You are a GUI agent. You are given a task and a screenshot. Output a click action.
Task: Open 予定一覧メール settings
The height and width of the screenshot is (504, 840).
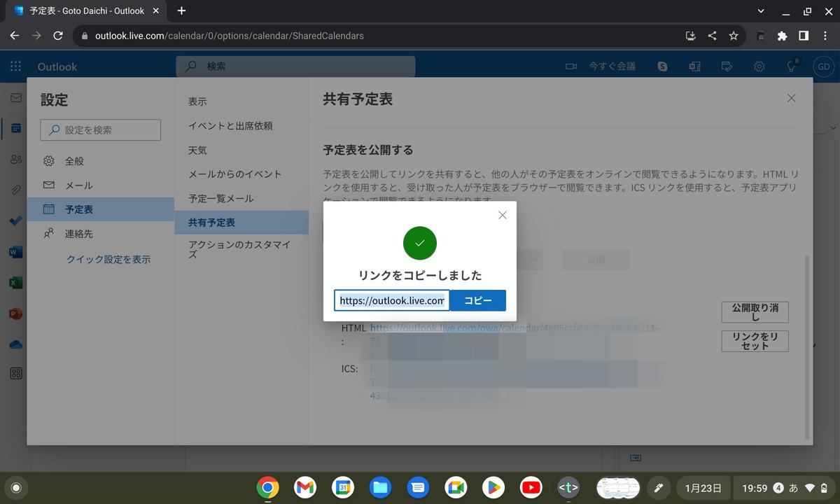241,199
